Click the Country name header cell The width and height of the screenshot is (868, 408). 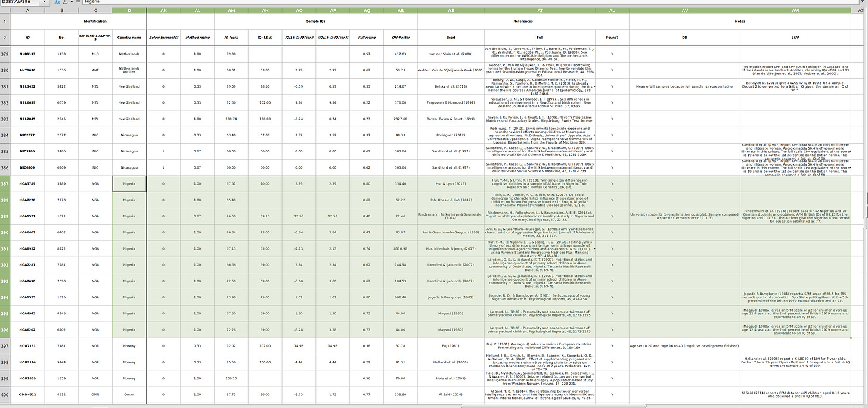click(x=129, y=38)
